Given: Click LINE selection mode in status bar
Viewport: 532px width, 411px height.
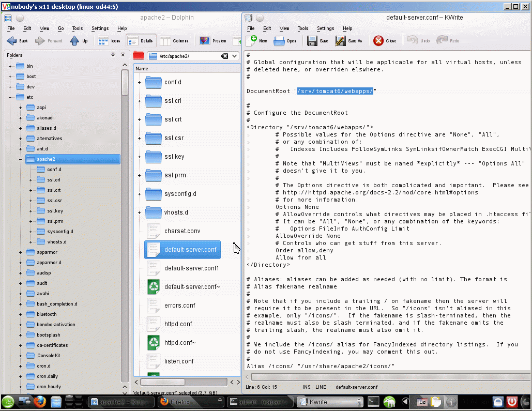Looking at the screenshot, I should click(321, 387).
